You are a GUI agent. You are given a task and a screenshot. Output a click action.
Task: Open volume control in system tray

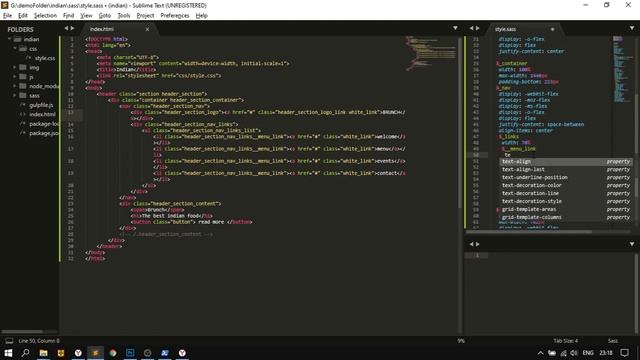574,353
